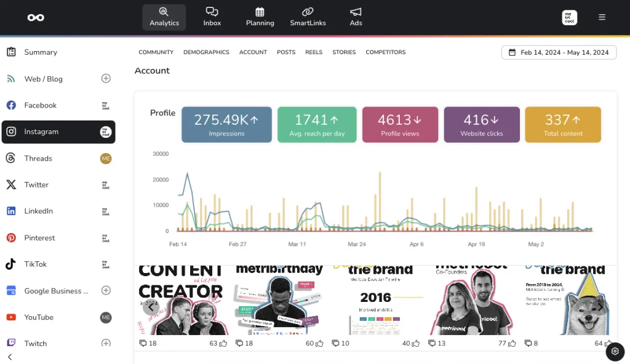Click the comment icon showing 18 under Content Creator

tap(143, 343)
